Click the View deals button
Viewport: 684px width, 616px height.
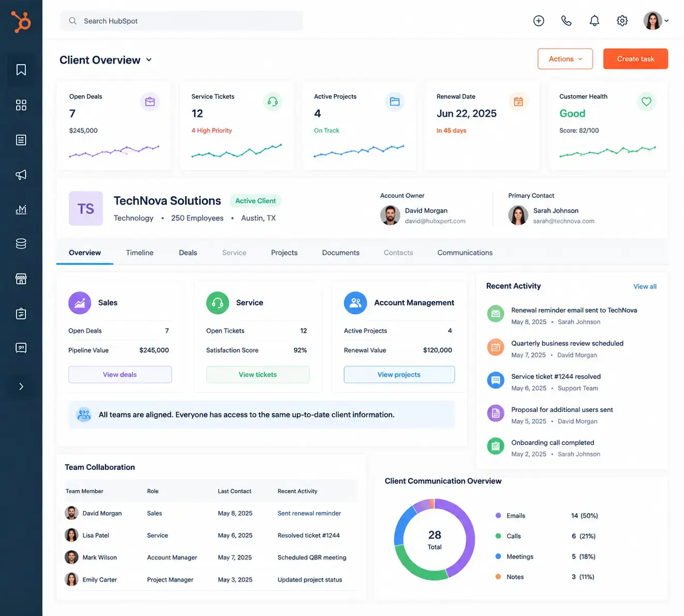pos(120,374)
